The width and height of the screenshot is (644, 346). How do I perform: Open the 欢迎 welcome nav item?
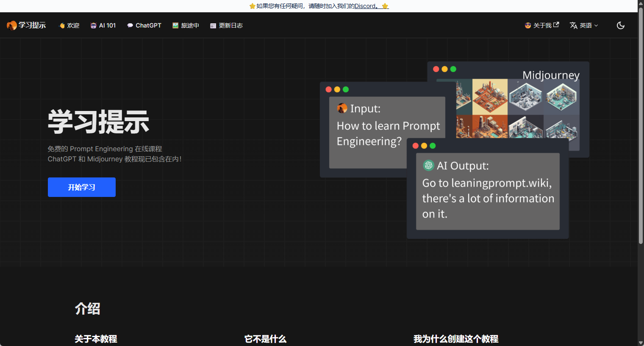pyautogui.click(x=69, y=25)
